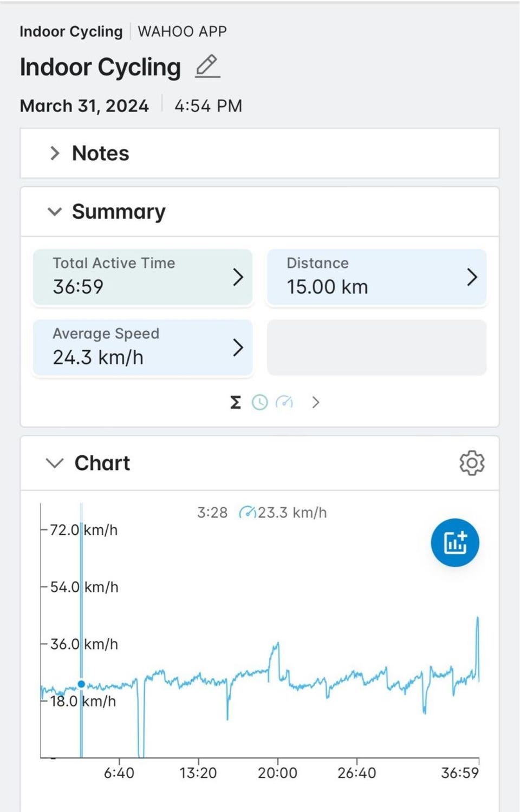The image size is (520, 812).
Task: Open chart settings gear icon
Action: (471, 463)
